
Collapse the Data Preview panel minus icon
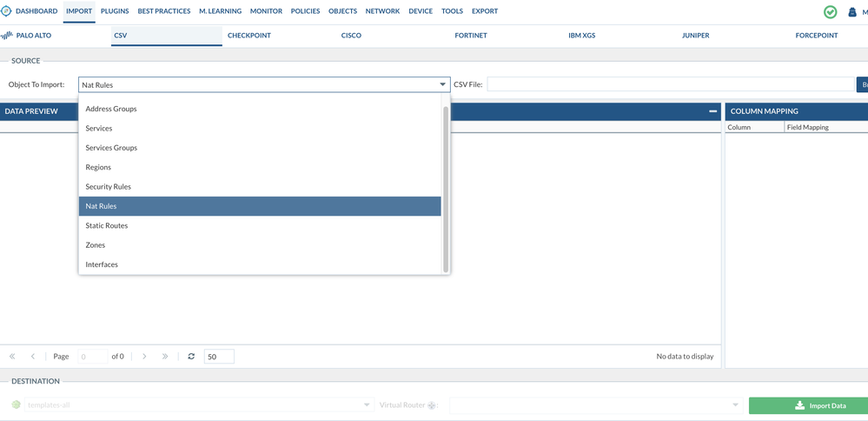(x=713, y=111)
